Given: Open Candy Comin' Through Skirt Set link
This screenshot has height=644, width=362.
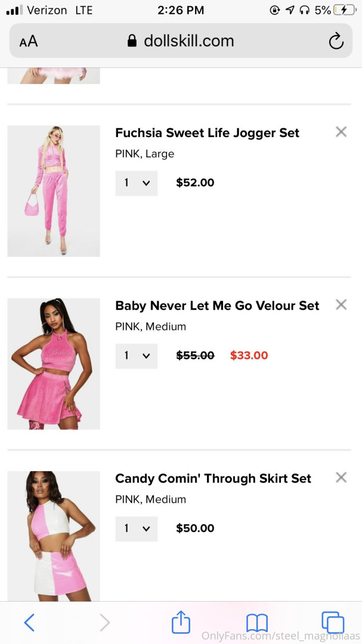Looking at the screenshot, I should (213, 479).
